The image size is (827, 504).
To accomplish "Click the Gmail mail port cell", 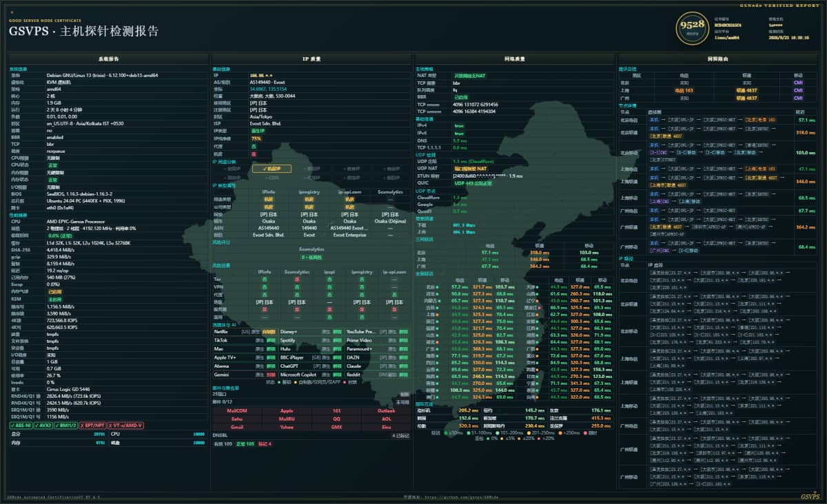I will [236, 427].
